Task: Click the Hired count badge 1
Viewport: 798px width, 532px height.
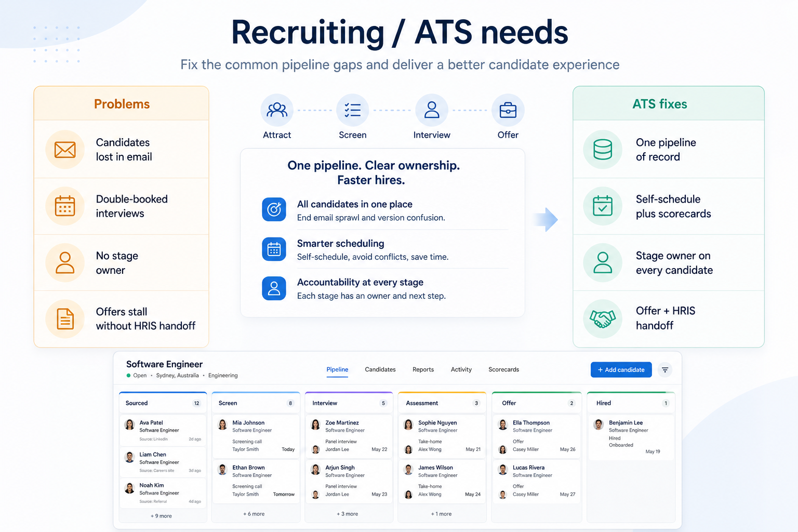Action: pos(666,403)
